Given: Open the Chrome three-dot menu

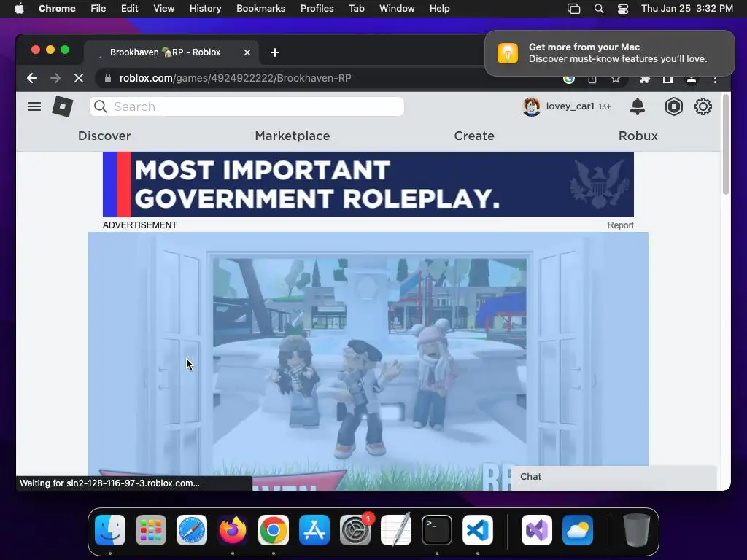Looking at the screenshot, I should [715, 79].
